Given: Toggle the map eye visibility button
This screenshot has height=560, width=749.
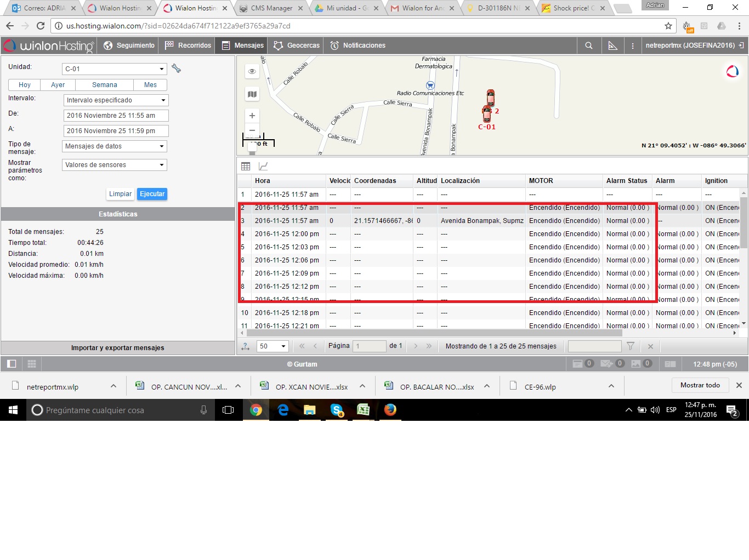Looking at the screenshot, I should [x=252, y=71].
